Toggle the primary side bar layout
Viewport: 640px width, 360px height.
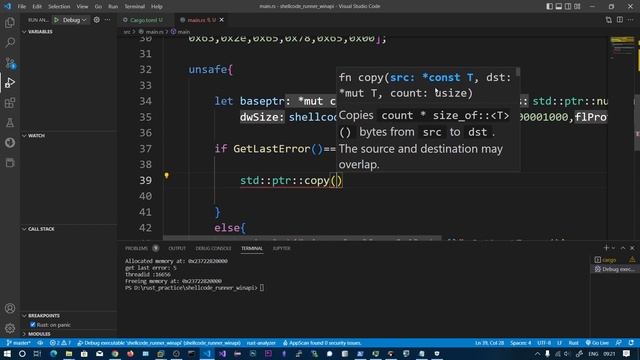tap(549, 7)
